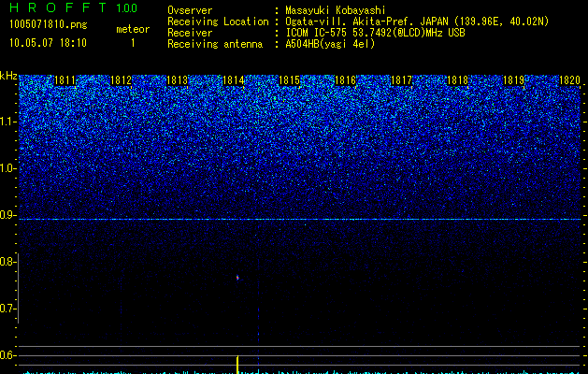Select the Ogata-vill. Akita-Pref. JAPAN location text
This screenshot has width=588, height=374.
point(417,22)
